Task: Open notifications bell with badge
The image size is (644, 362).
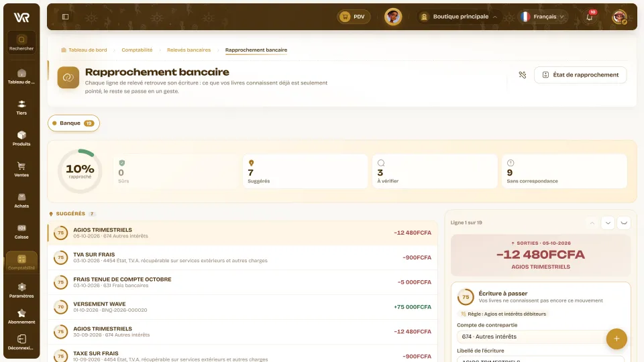Action: click(x=590, y=17)
